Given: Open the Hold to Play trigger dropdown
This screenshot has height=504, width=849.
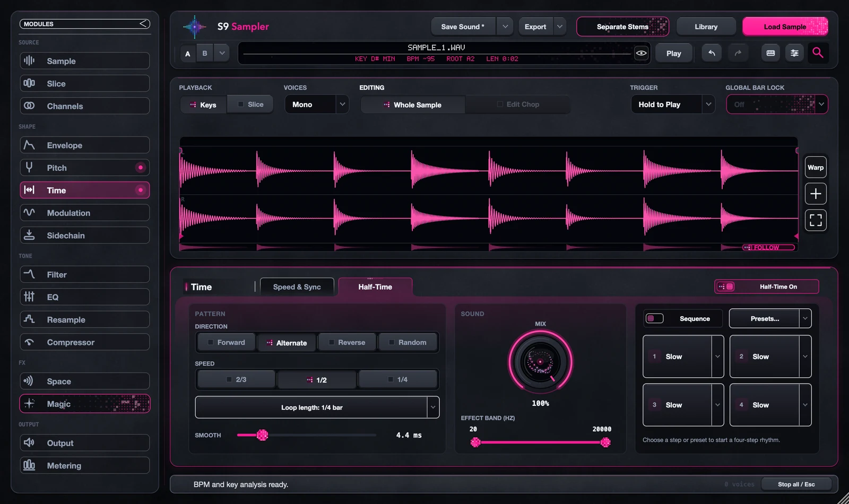Looking at the screenshot, I should (x=673, y=105).
